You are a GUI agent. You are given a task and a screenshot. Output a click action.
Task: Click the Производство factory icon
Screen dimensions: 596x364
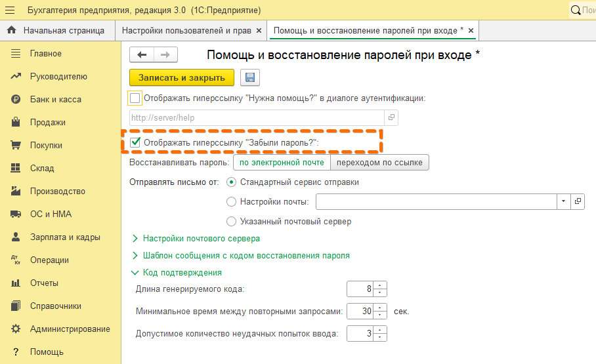[16, 191]
